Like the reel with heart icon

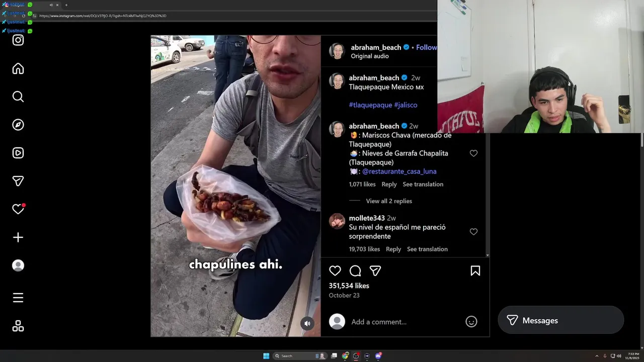[x=335, y=271]
